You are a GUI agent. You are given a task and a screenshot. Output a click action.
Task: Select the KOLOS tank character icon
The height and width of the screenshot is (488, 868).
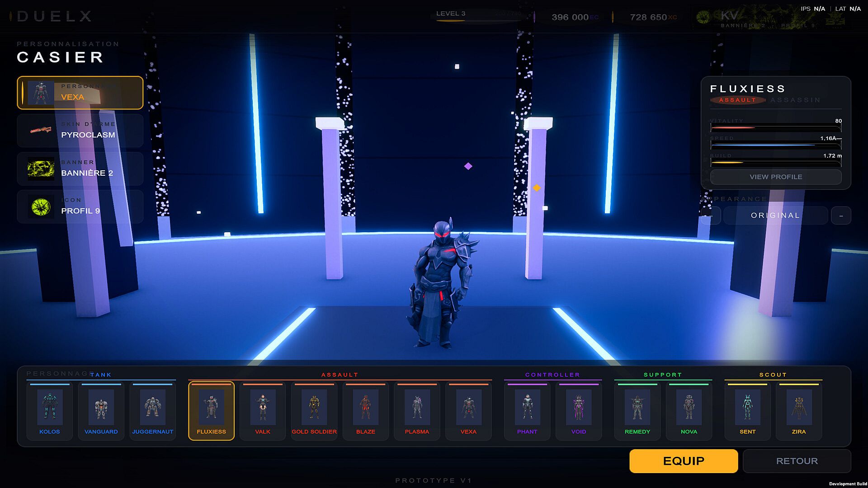pos(50,410)
